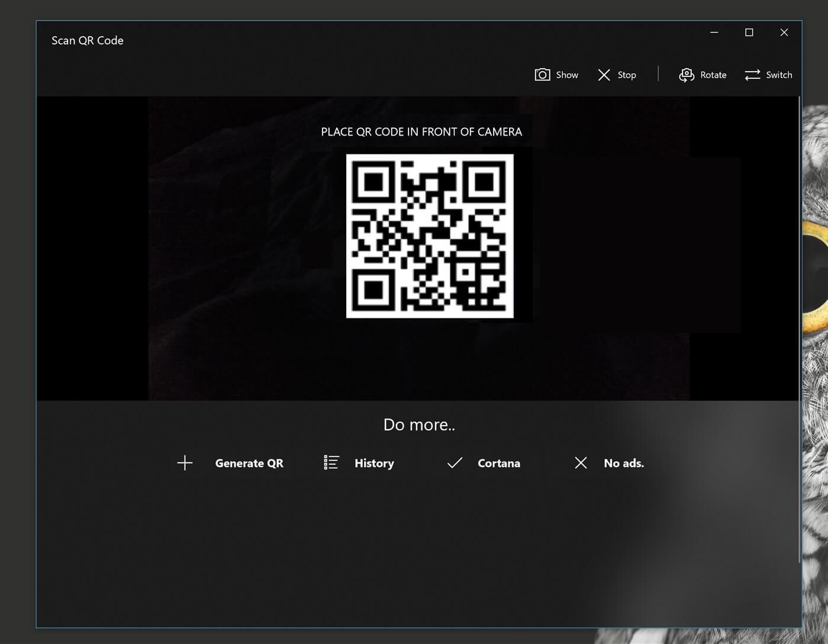This screenshot has height=644, width=828.
Task: View your scan History
Action: click(374, 463)
